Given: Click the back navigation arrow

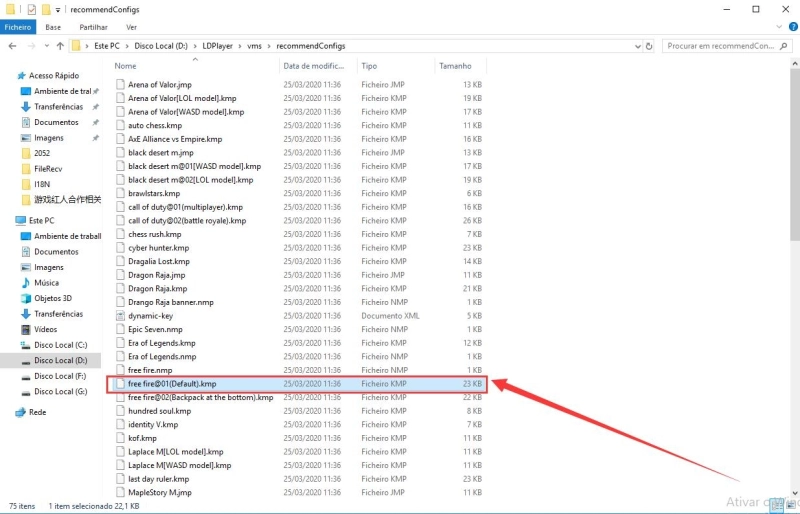Looking at the screenshot, I should tap(11, 46).
